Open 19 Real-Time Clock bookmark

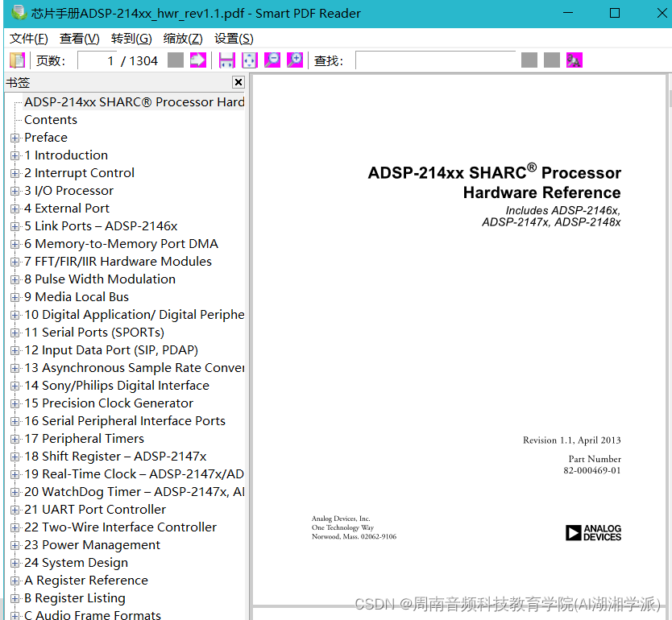[134, 474]
